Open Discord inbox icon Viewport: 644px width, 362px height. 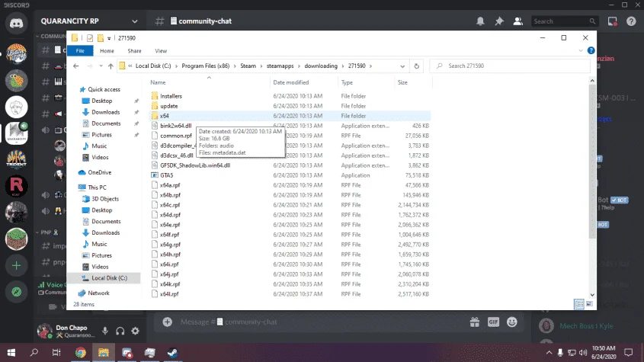613,21
